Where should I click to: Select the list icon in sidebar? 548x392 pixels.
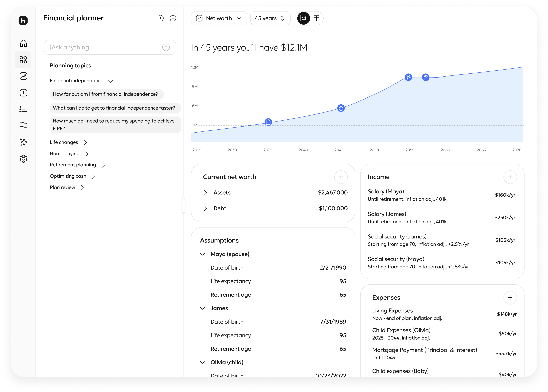[23, 109]
